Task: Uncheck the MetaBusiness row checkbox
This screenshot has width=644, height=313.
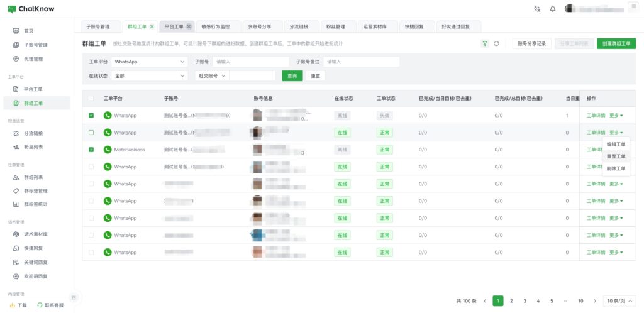Action: coord(91,150)
